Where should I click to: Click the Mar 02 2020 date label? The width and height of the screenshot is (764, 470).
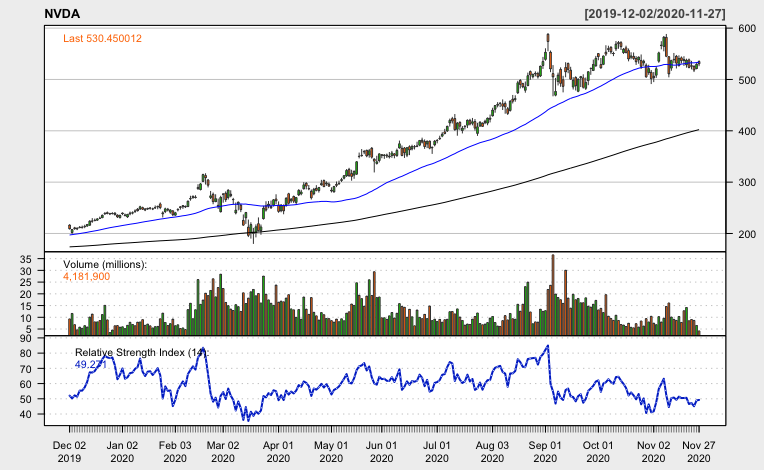coord(223,451)
